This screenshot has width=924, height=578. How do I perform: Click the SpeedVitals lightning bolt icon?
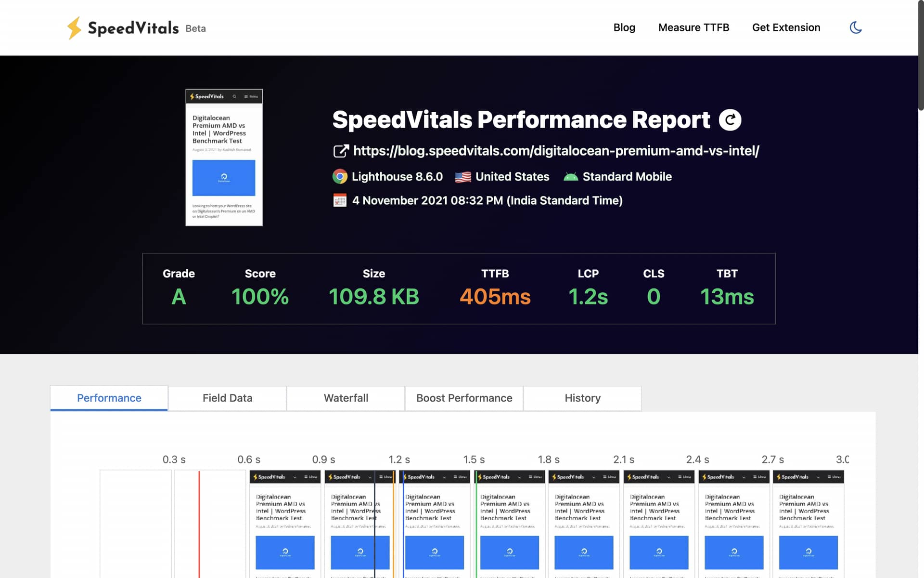coord(75,27)
